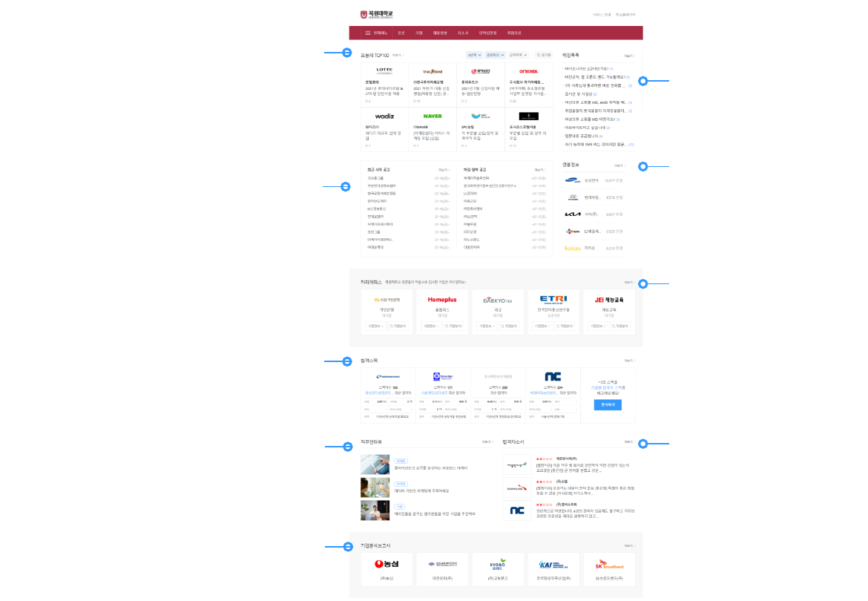This screenshot has height=601, width=868.
Task: Open the school homepage link at top right
Action: pos(625,14)
